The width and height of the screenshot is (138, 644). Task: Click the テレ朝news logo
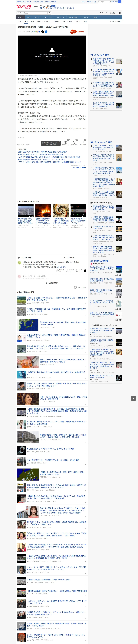77,32
